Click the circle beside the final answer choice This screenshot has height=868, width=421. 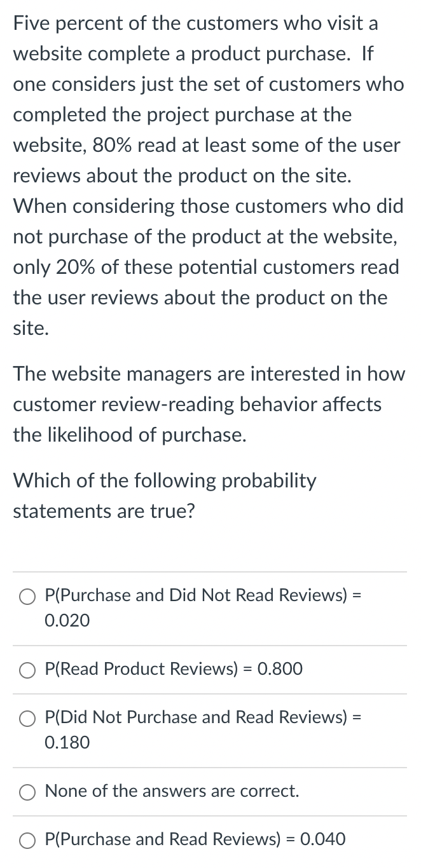[x=27, y=840]
